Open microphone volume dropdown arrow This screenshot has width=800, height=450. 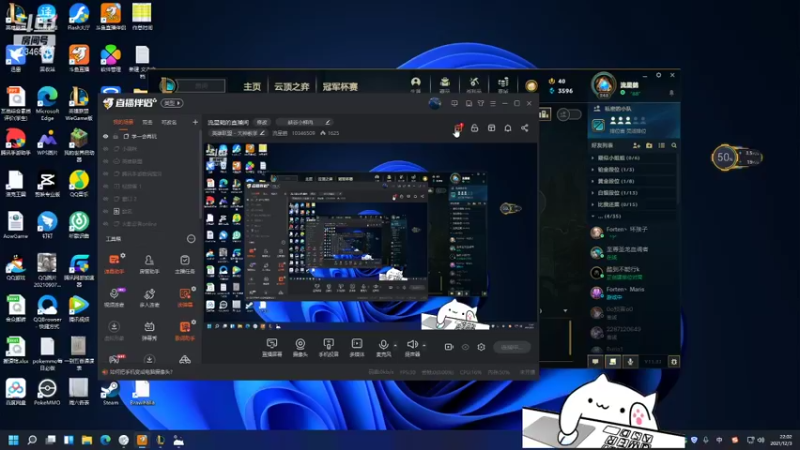click(395, 346)
